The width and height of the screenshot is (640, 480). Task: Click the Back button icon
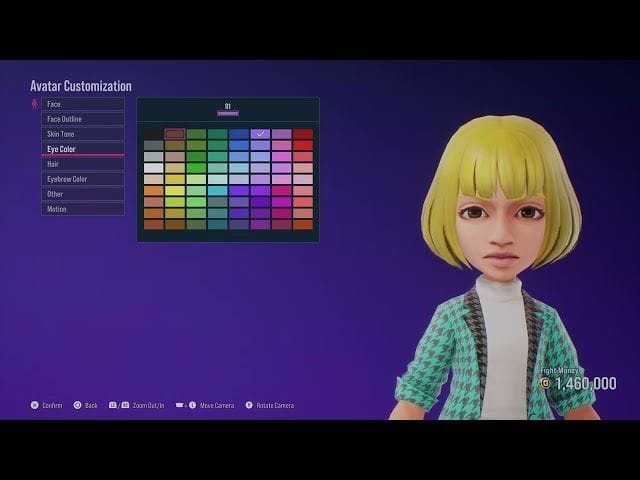coord(78,405)
